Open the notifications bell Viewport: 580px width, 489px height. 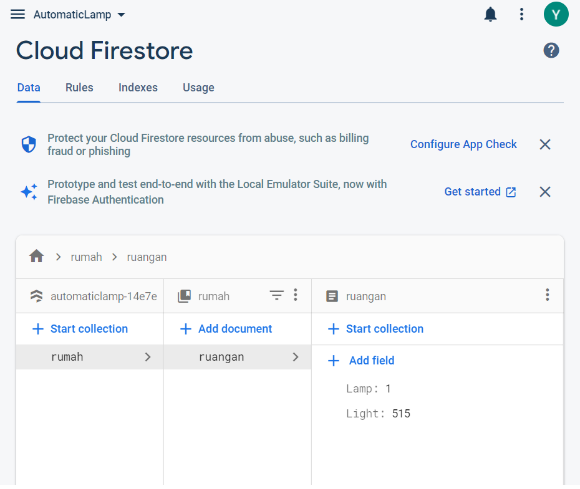(490, 14)
